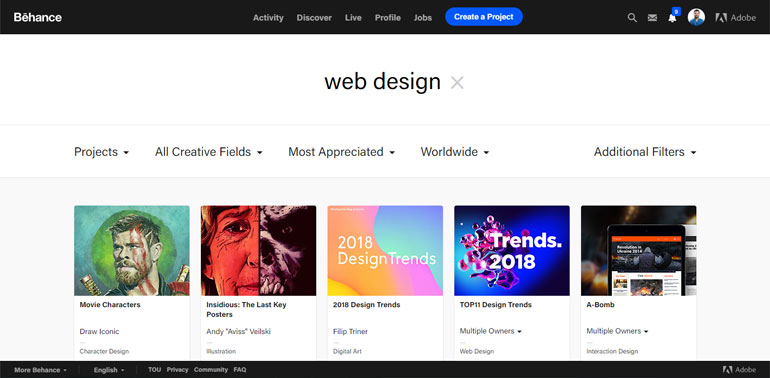The width and height of the screenshot is (770, 378).
Task: Click the Behance logo
Action: 38,17
